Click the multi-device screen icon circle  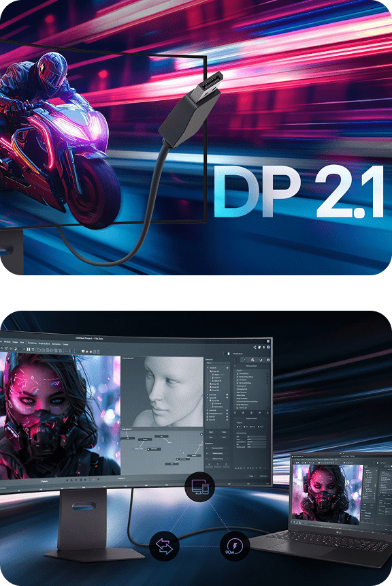point(199,487)
